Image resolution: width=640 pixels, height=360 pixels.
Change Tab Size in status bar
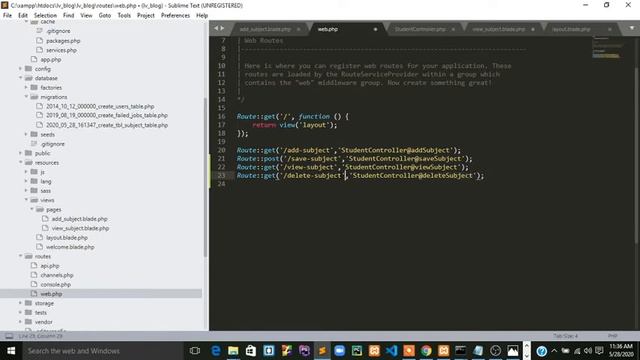click(x=565, y=336)
